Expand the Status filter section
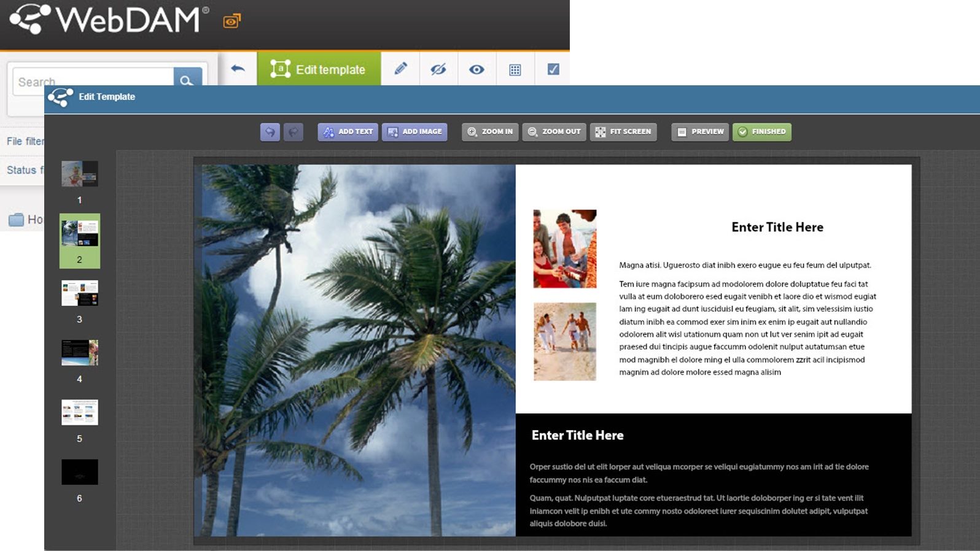980x551 pixels. click(25, 170)
